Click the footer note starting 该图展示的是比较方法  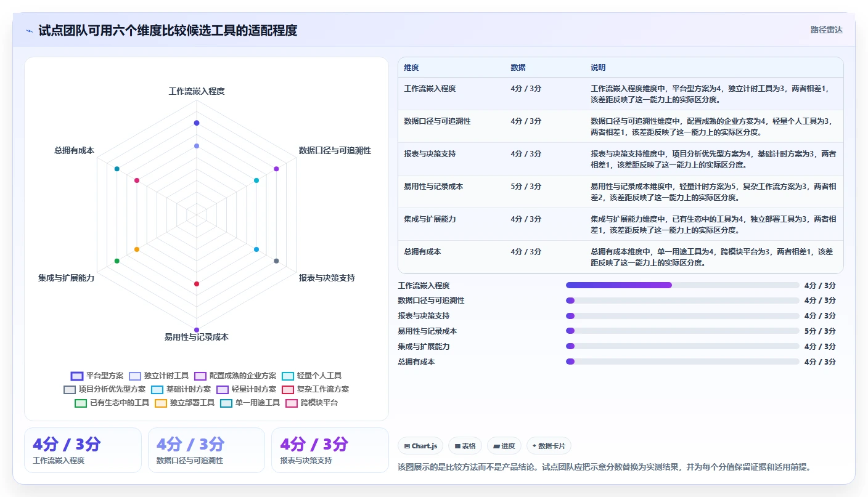[604, 467]
